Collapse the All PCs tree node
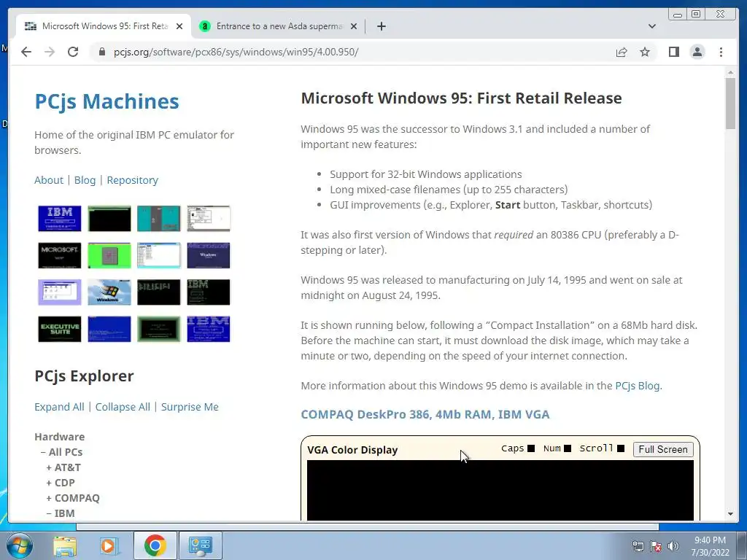Screen dimensions: 747x560 (62, 452)
